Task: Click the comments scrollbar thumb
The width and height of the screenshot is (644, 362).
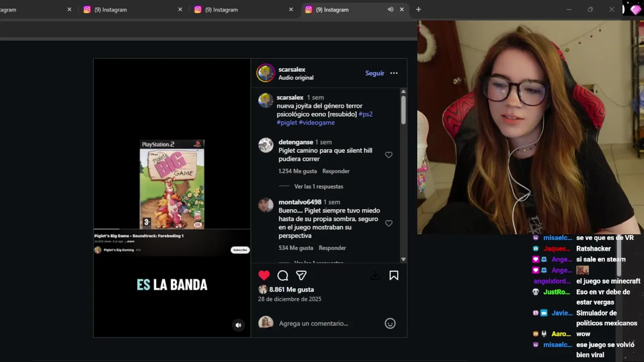Action: pyautogui.click(x=403, y=110)
